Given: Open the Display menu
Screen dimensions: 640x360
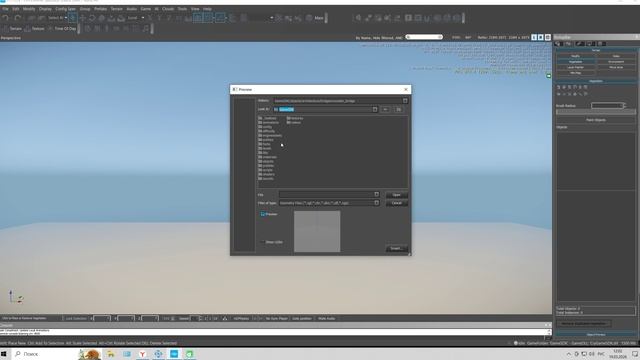Looking at the screenshot, I should pos(45,9).
